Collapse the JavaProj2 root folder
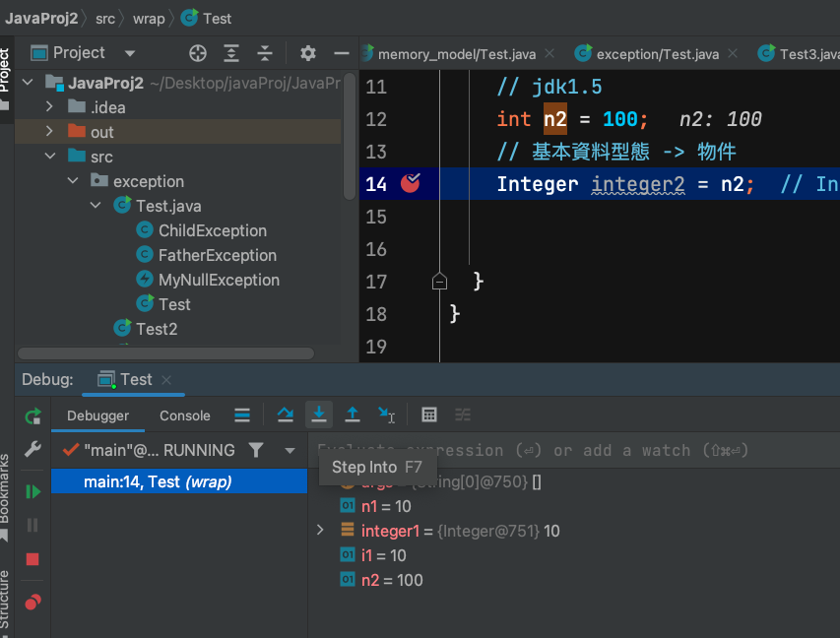The image size is (840, 638). pyautogui.click(x=28, y=82)
